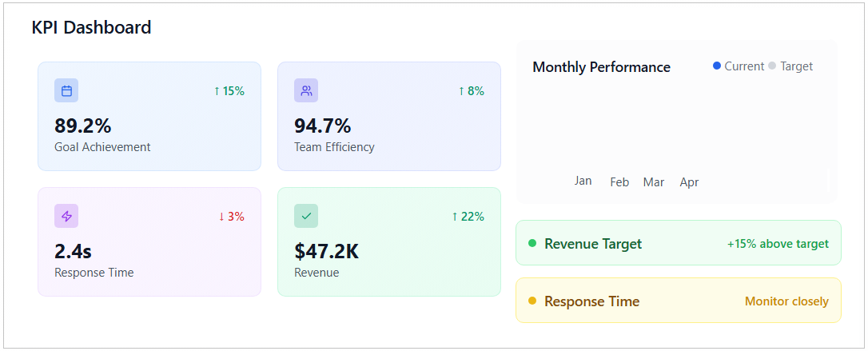Click the users icon on Team Efficiency card

[x=306, y=91]
